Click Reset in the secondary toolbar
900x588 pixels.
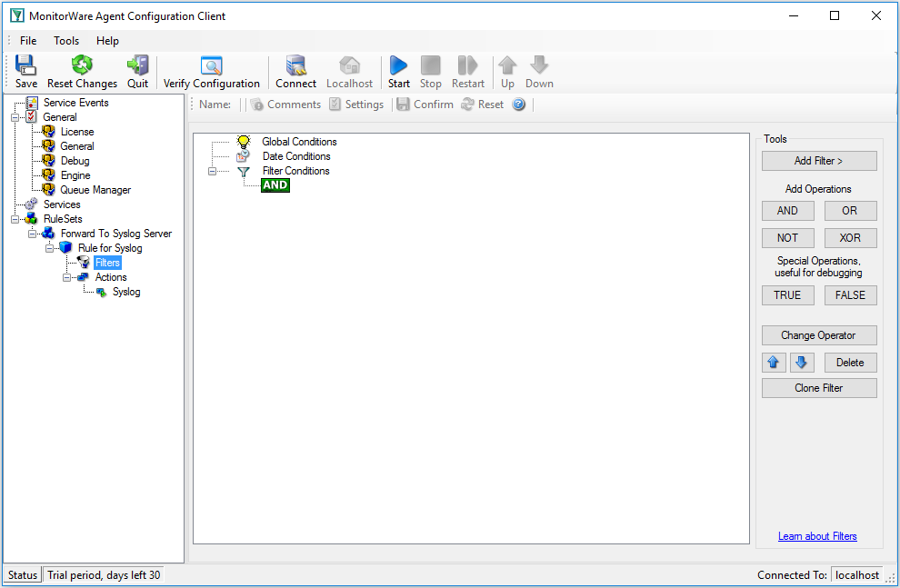[483, 105]
